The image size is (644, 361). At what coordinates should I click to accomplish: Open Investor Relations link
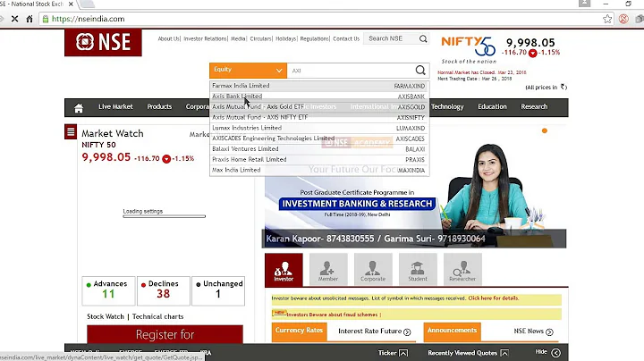[x=205, y=38]
